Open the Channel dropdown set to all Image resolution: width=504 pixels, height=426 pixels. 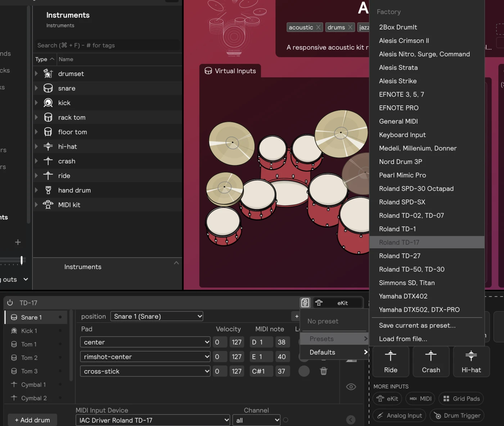(x=256, y=420)
